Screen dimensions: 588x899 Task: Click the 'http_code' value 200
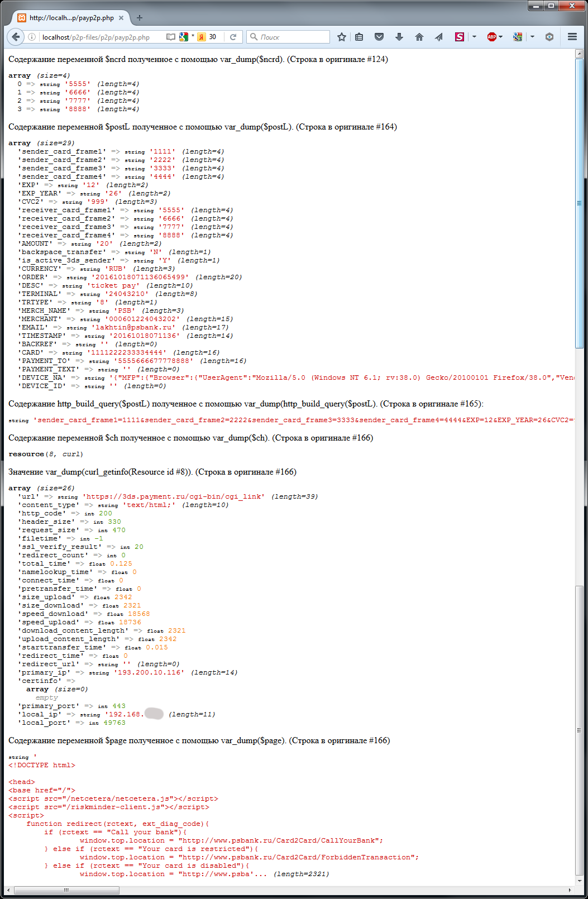pos(106,513)
